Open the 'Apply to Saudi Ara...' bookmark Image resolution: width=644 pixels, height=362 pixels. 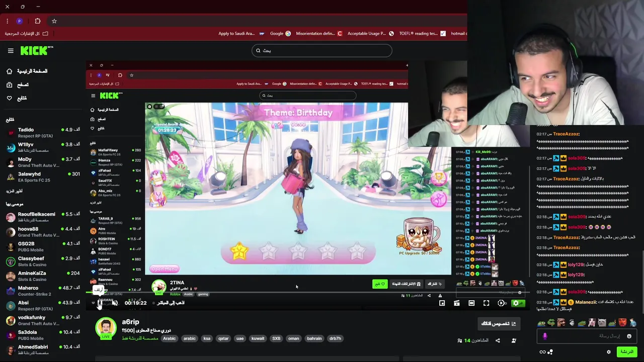242,34
